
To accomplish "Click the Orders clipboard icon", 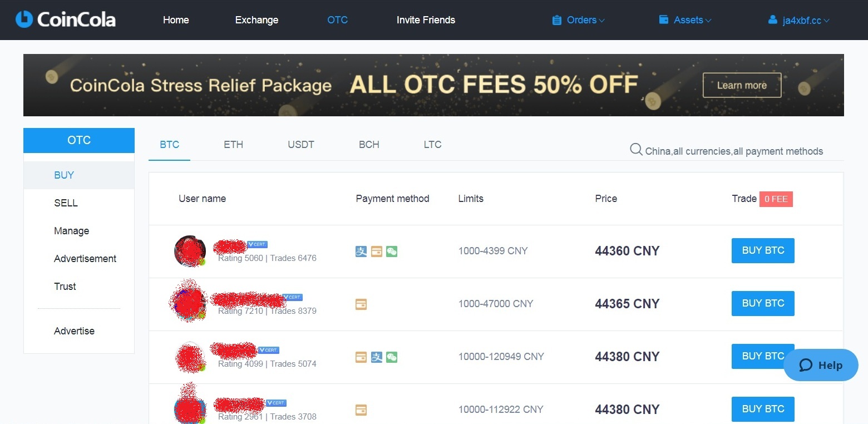I will coord(556,20).
